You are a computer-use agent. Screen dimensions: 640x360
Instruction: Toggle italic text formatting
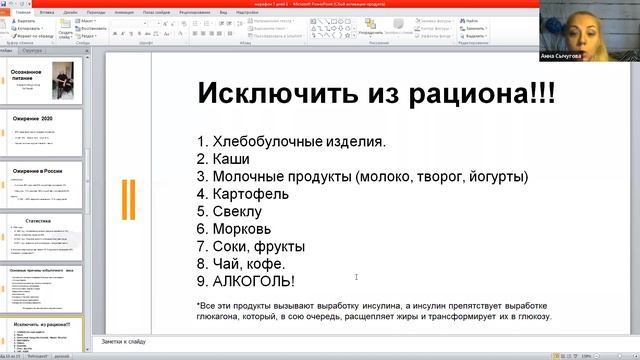coord(122,33)
